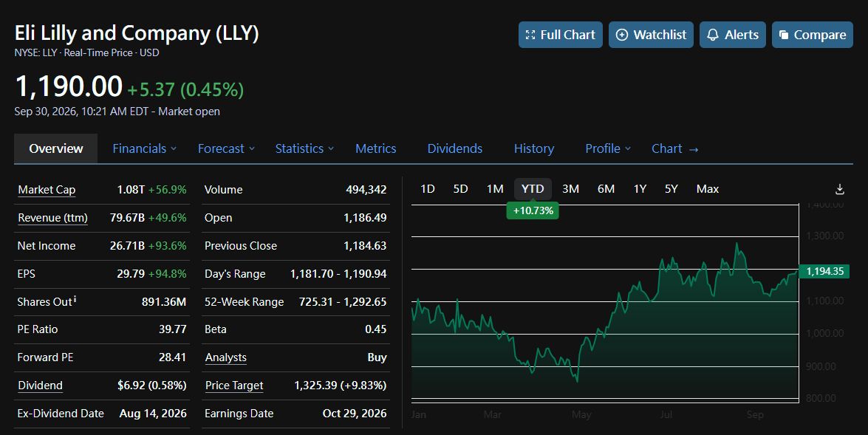Click the Earnings Date Oct 29, 2026
This screenshot has width=868, height=435.
(355, 414)
